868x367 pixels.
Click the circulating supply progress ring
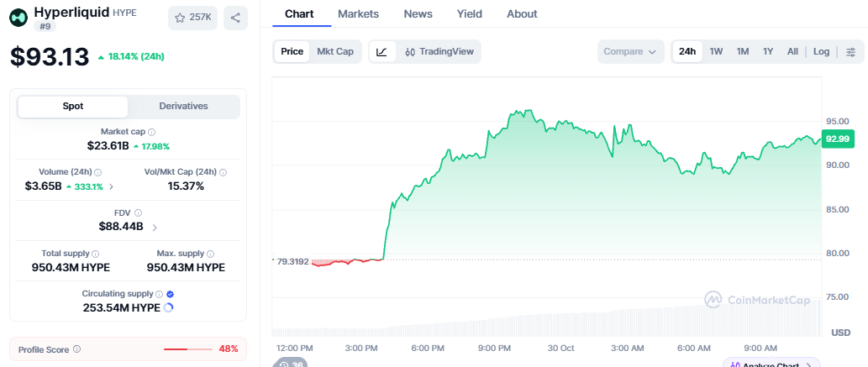pyautogui.click(x=168, y=307)
